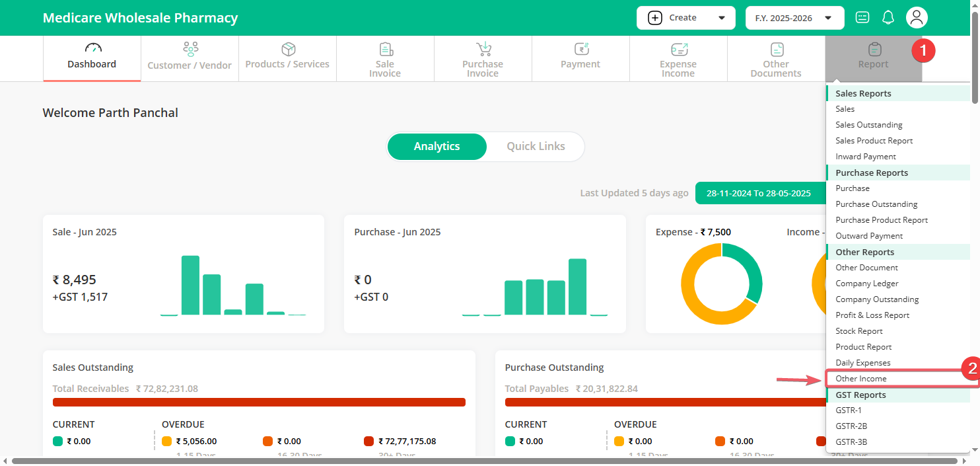The image size is (980, 466).
Task: Click the Purchase Outstanding red progress bar
Action: [665, 403]
